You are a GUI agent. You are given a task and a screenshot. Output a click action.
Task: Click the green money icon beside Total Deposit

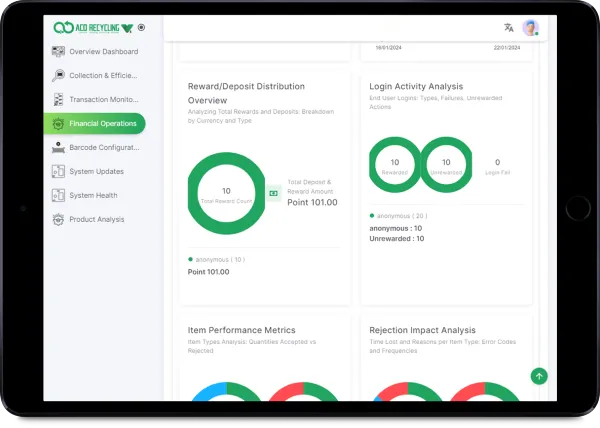(x=273, y=192)
